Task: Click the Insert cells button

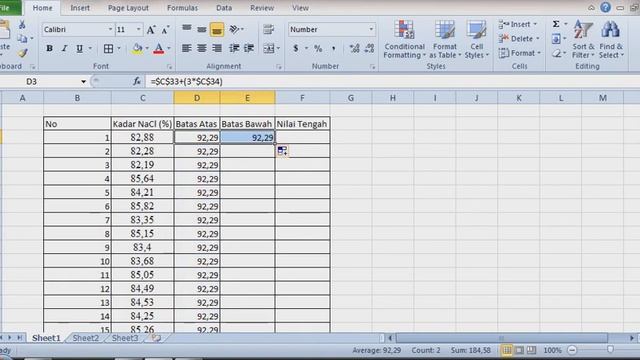Action: [518, 24]
